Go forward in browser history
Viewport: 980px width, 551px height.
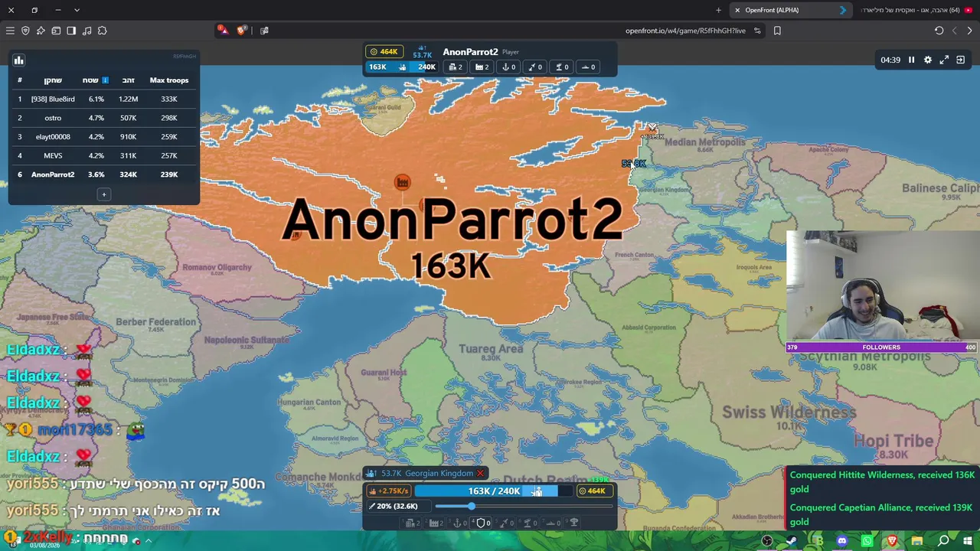(x=970, y=31)
